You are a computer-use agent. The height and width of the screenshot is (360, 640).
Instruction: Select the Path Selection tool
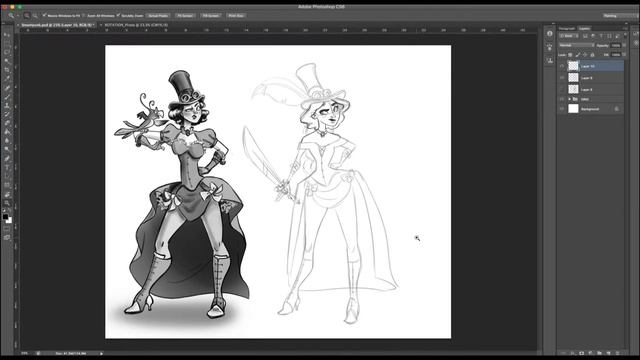coord(7,176)
